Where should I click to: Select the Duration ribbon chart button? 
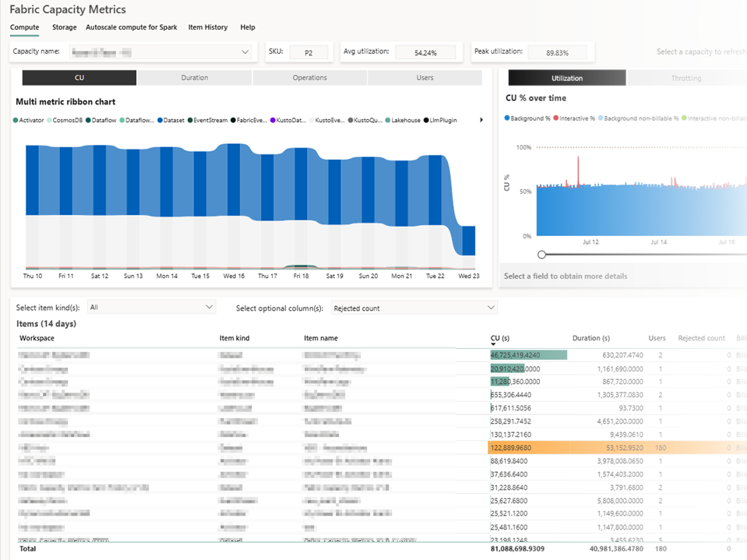tap(195, 77)
